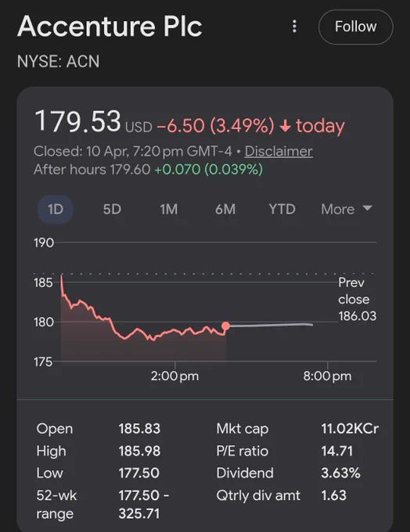410x532 pixels.
Task: Switch to the 1M chart range
Action: pos(169,209)
